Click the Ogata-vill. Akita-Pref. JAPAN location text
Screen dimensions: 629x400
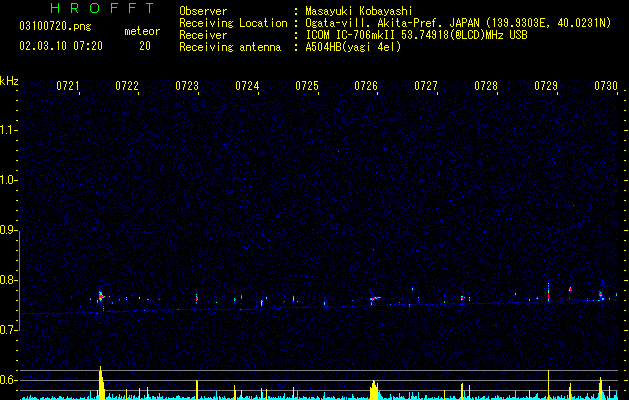tap(392, 23)
